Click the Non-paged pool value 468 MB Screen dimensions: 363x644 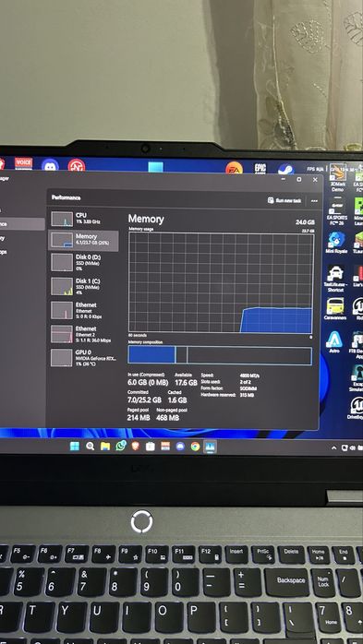click(168, 418)
